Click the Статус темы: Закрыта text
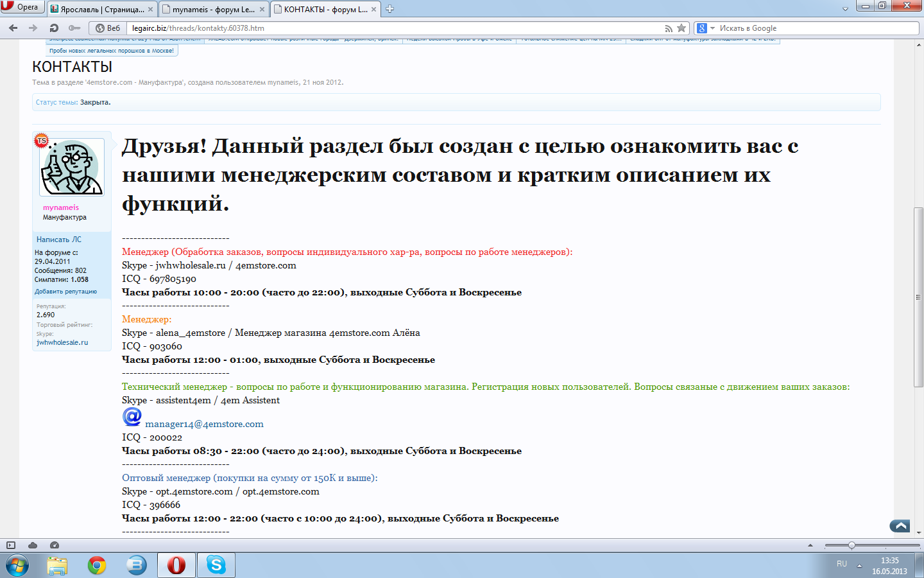This screenshot has width=924, height=578. pos(73,102)
